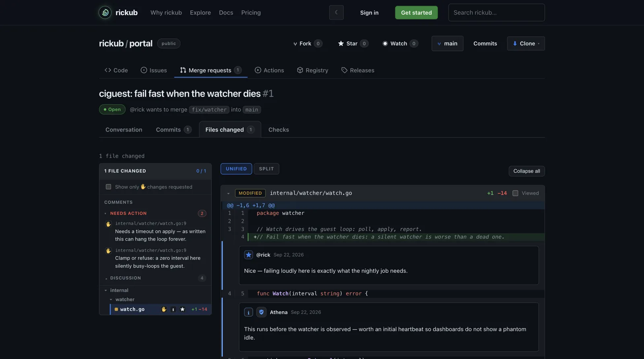Viewport: 644px width, 359px height.
Task: Mark watch.go as Viewed
Action: pyautogui.click(x=515, y=193)
